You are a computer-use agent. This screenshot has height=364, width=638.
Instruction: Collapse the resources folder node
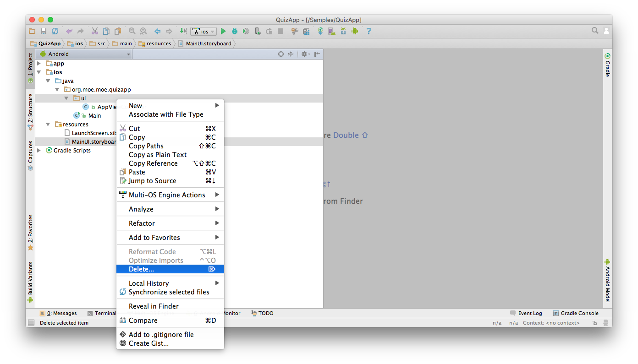tap(48, 125)
